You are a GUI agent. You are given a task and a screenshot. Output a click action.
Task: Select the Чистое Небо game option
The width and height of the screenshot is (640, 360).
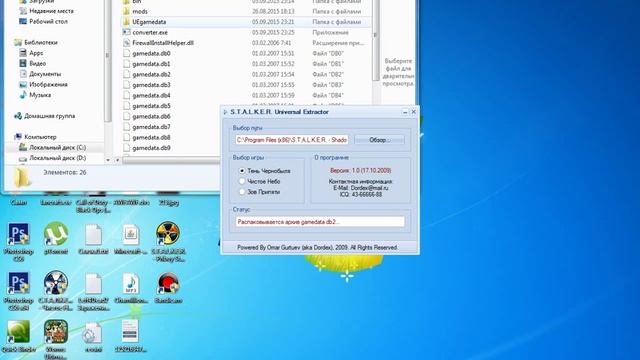pyautogui.click(x=260, y=181)
